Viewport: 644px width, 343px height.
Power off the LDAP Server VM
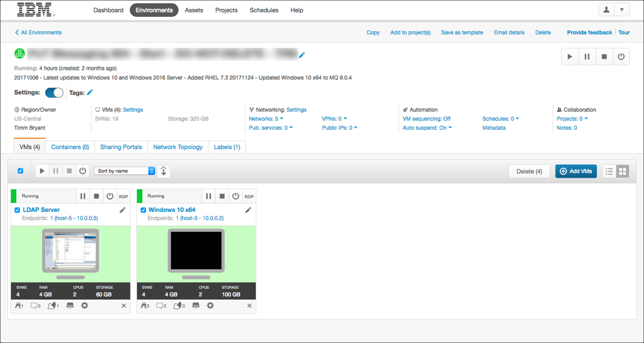(110, 196)
